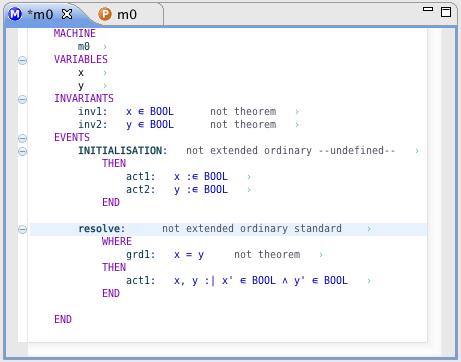This screenshot has height=362, width=461.
Task: Collapse the INVARIANTS section
Action: point(22,99)
